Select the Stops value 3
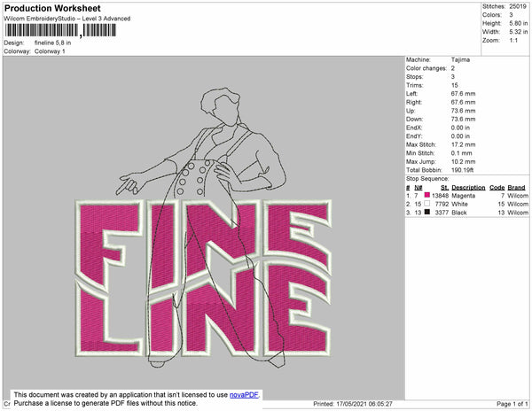 [x=453, y=76]
